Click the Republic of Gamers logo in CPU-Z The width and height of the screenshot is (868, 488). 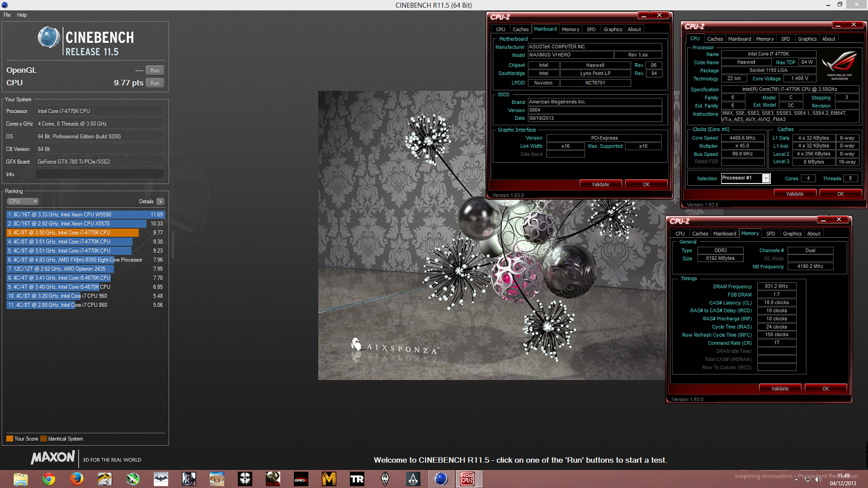tap(840, 65)
